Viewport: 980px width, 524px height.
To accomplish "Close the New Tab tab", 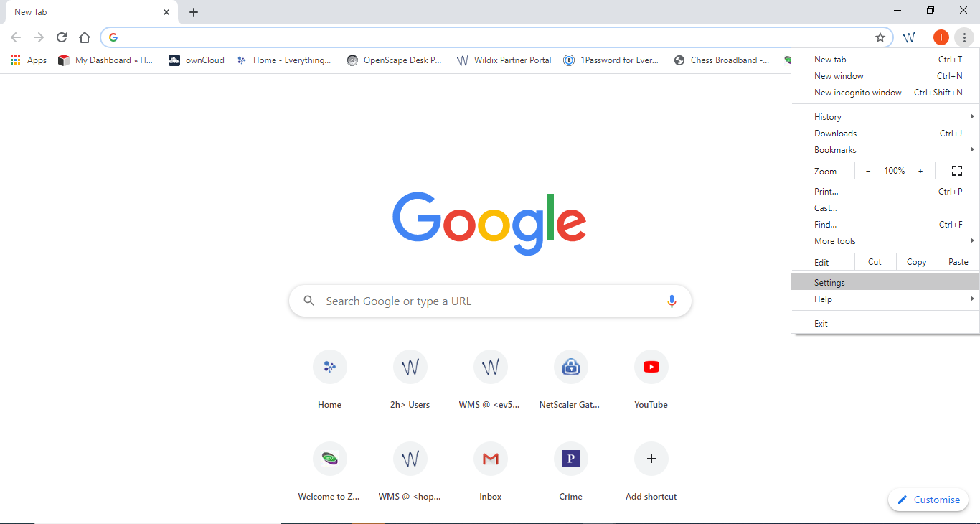I will [x=166, y=12].
